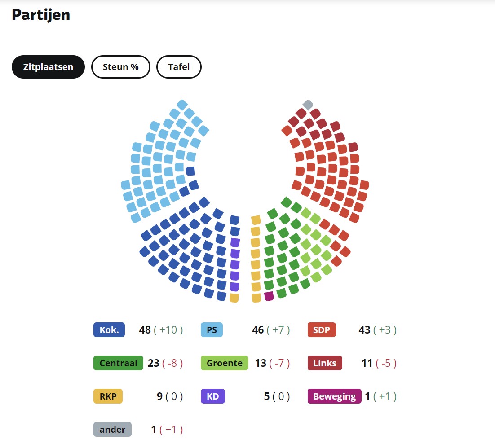Click the SDP seat count 43
495x448 pixels.
point(364,330)
